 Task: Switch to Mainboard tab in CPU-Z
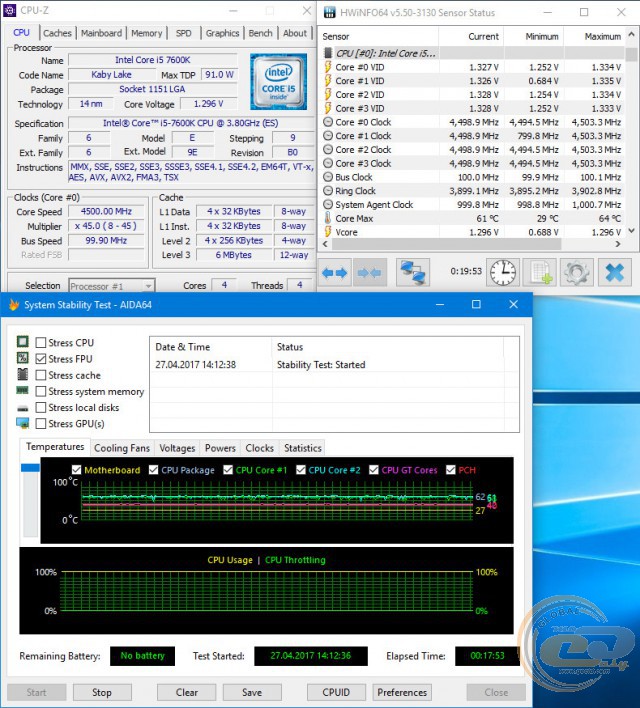[101, 33]
